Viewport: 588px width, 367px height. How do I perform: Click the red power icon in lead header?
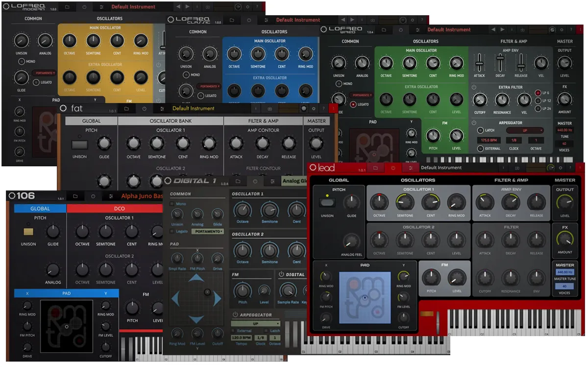pyautogui.click(x=393, y=168)
